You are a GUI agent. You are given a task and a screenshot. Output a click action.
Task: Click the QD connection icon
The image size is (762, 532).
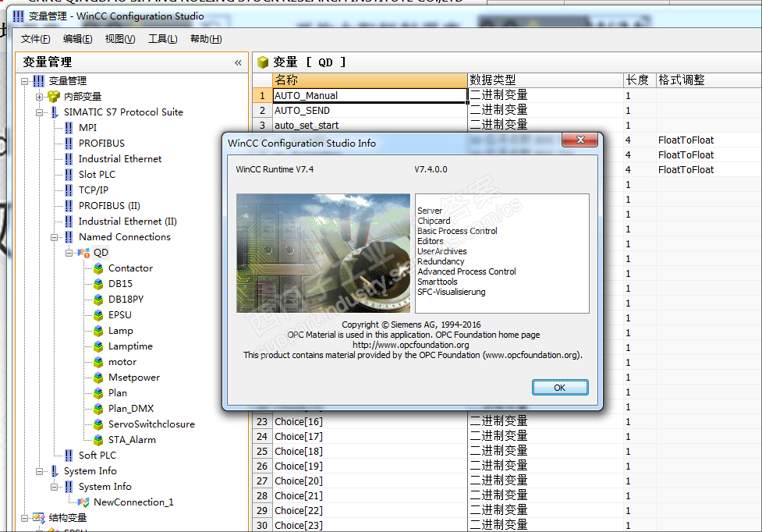coord(83,253)
